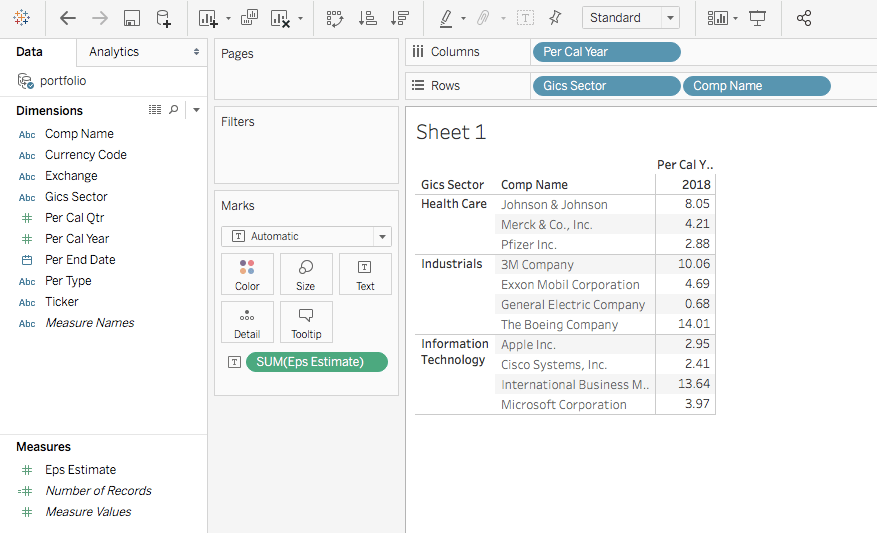Click the Sort Ascending toolbar icon
Viewport: 877px width, 533px height.
(367, 18)
